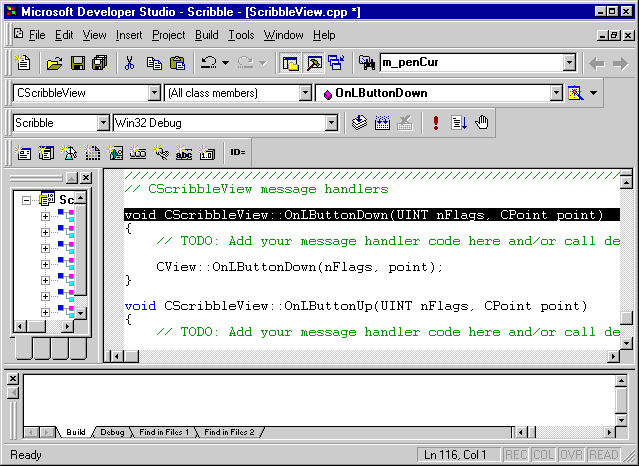Open the Project menu
The image size is (639, 466).
(169, 35)
